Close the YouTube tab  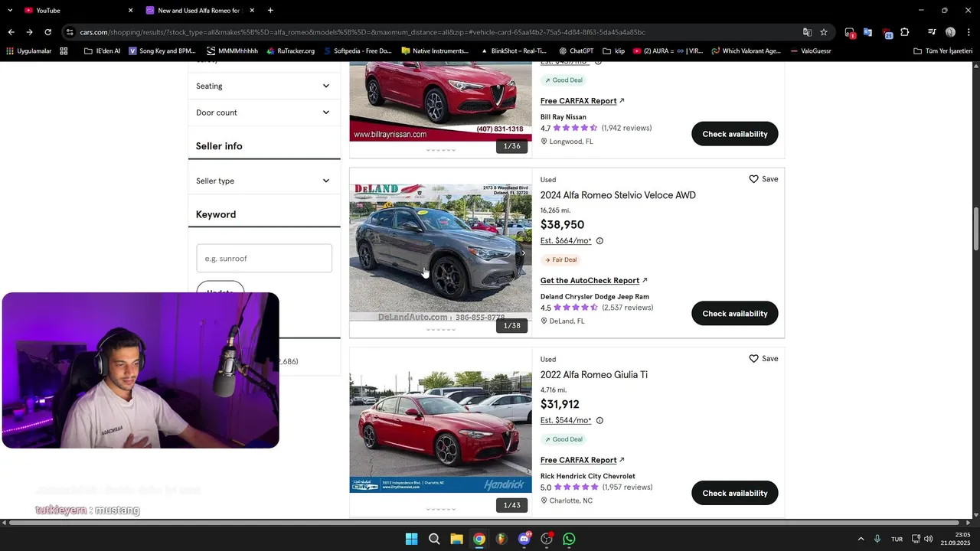click(130, 10)
